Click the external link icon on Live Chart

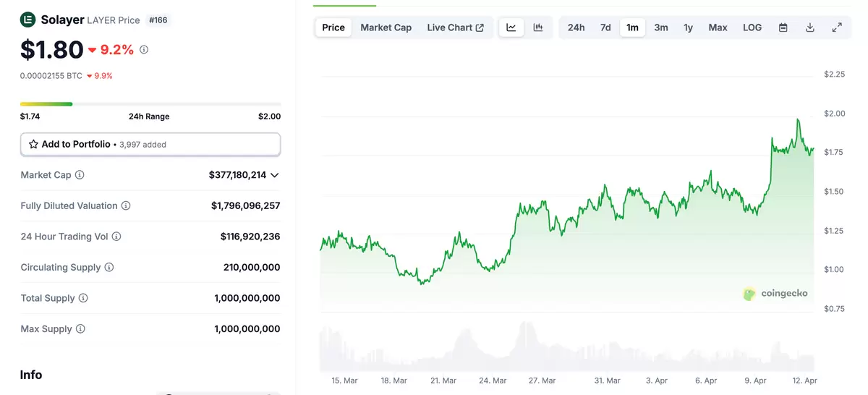tap(480, 27)
